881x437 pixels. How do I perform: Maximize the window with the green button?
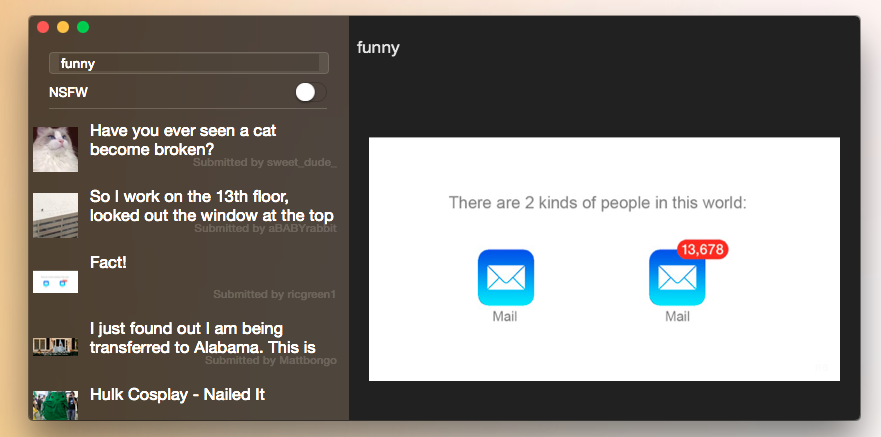click(83, 27)
